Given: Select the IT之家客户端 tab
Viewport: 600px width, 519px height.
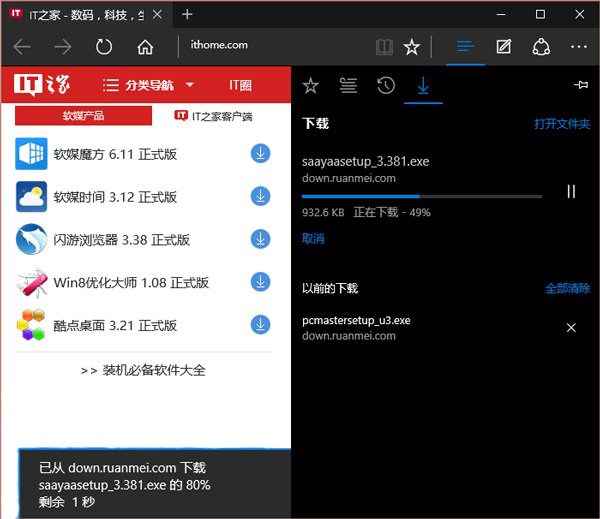Looking at the screenshot, I should [214, 116].
